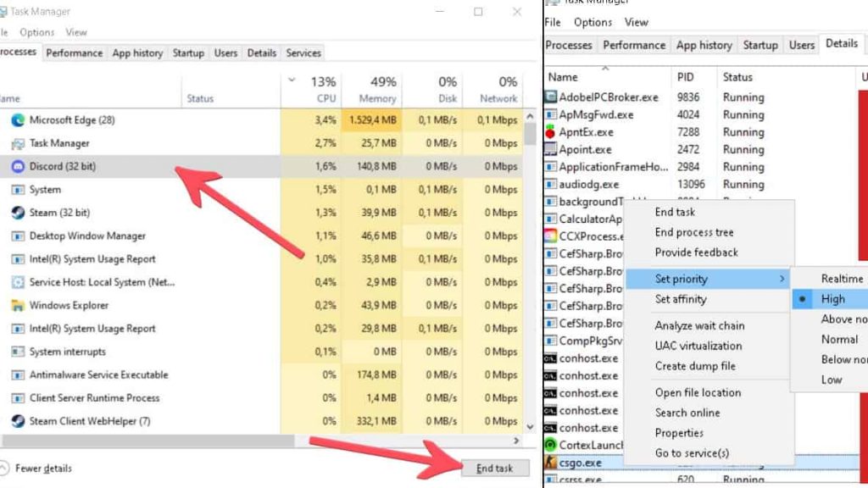868x488 pixels.
Task: Click the horizontal scrollbar right arrow
Action: click(x=516, y=441)
